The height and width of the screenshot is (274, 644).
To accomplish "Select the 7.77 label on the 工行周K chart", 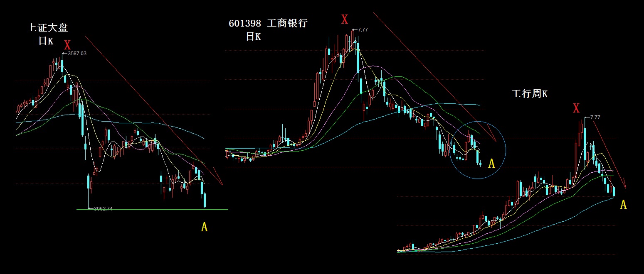I will tap(595, 117).
